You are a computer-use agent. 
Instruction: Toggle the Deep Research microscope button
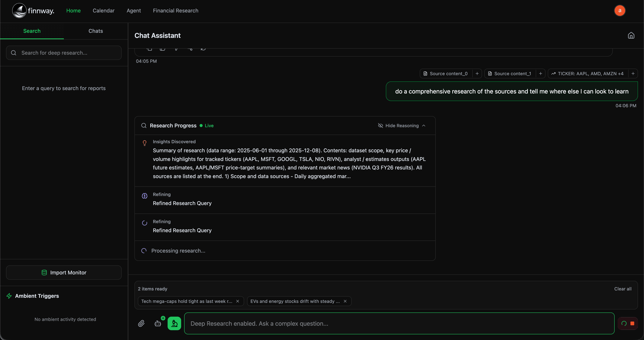(174, 323)
